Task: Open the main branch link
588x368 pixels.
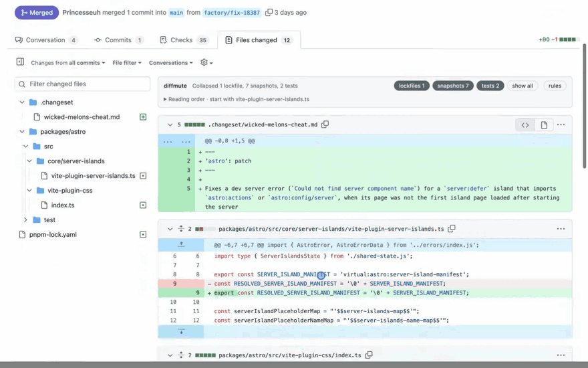Action: (x=176, y=13)
